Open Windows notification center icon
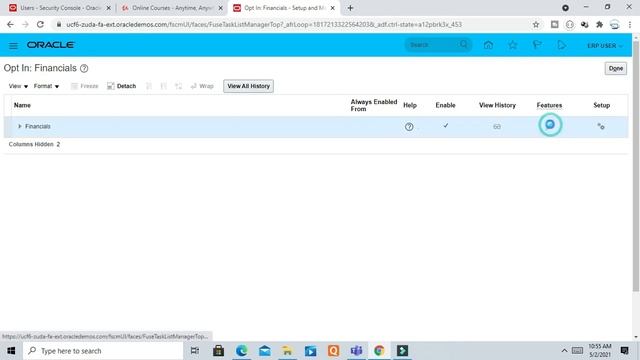 [x=624, y=351]
